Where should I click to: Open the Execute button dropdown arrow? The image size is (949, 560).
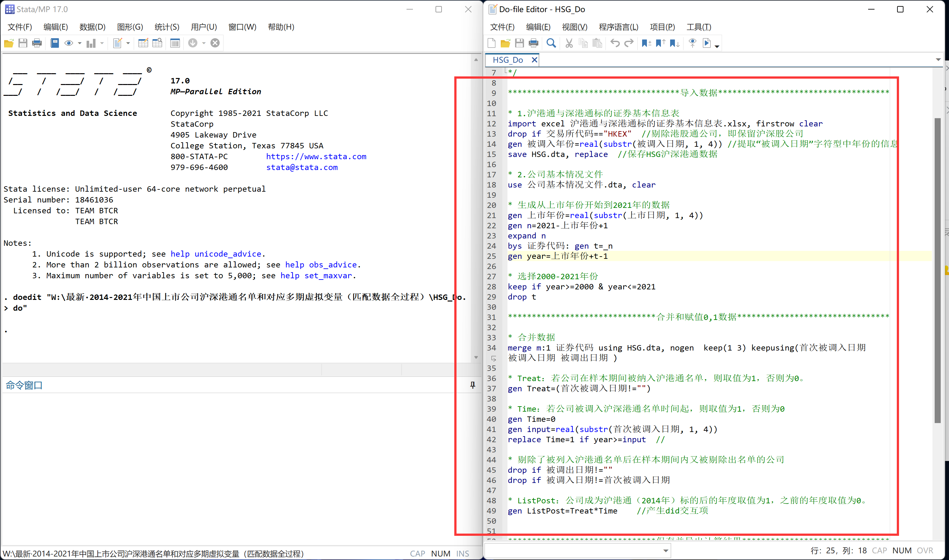(x=717, y=46)
